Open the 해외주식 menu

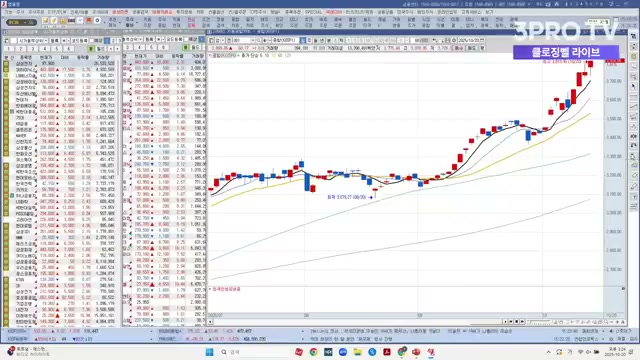pos(425,12)
